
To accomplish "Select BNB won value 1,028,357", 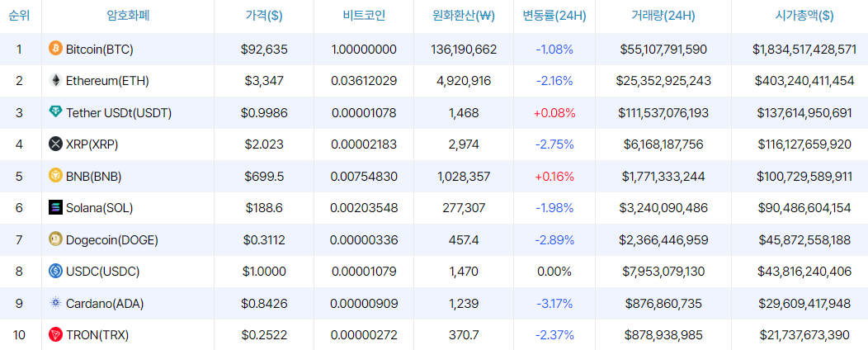I will [464, 177].
